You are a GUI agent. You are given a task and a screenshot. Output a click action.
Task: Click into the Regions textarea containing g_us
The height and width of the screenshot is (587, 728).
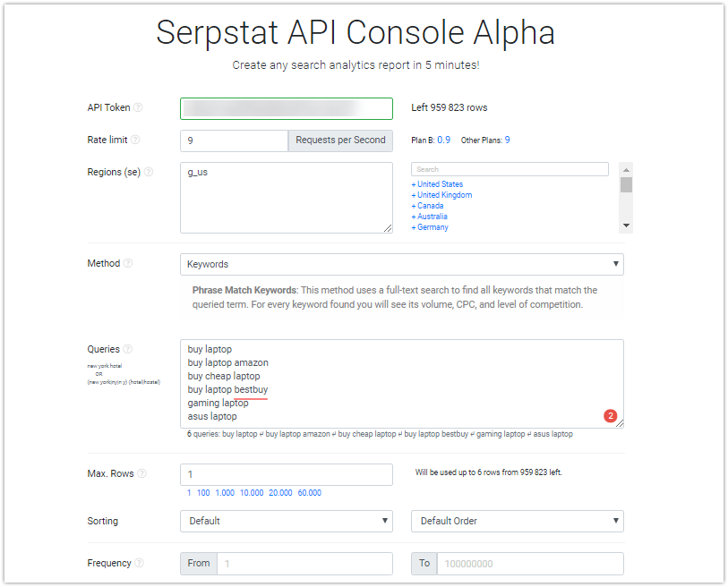[287, 198]
